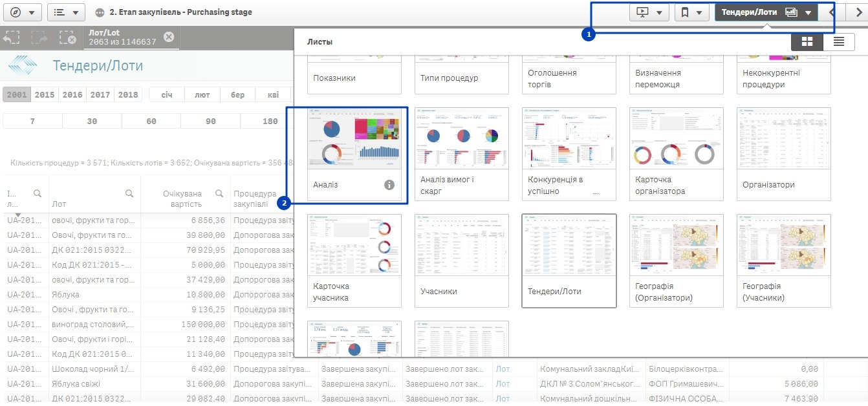Switch sheets panel to list view
The width and height of the screenshot is (868, 406).
tap(839, 41)
